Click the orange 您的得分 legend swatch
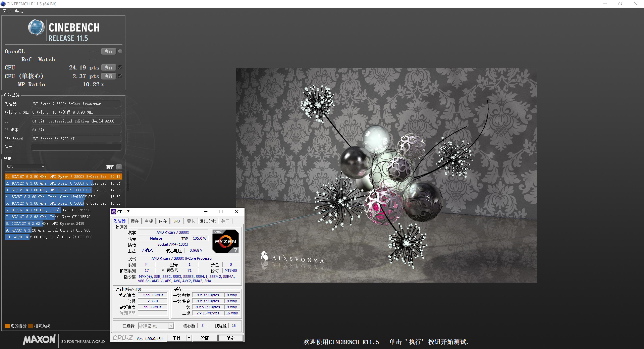 [x=7, y=326]
